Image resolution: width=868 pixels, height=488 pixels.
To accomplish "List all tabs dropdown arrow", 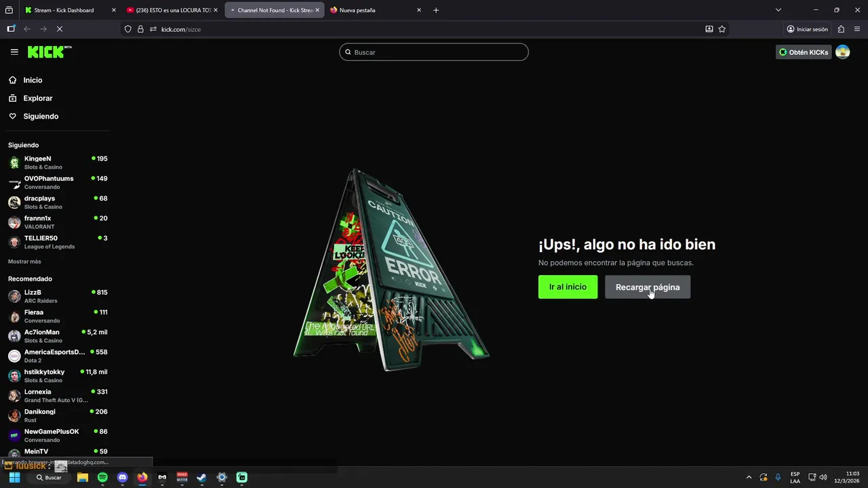I will click(778, 10).
